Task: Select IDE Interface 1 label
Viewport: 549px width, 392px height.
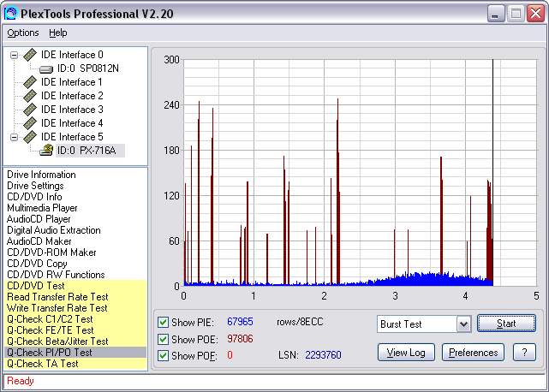Action: pyautogui.click(x=72, y=82)
